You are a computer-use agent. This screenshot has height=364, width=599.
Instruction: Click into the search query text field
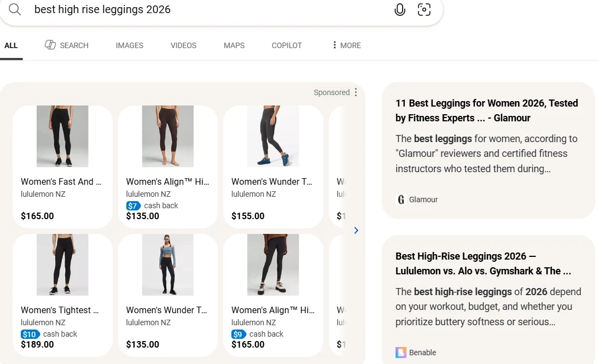pyautogui.click(x=208, y=9)
